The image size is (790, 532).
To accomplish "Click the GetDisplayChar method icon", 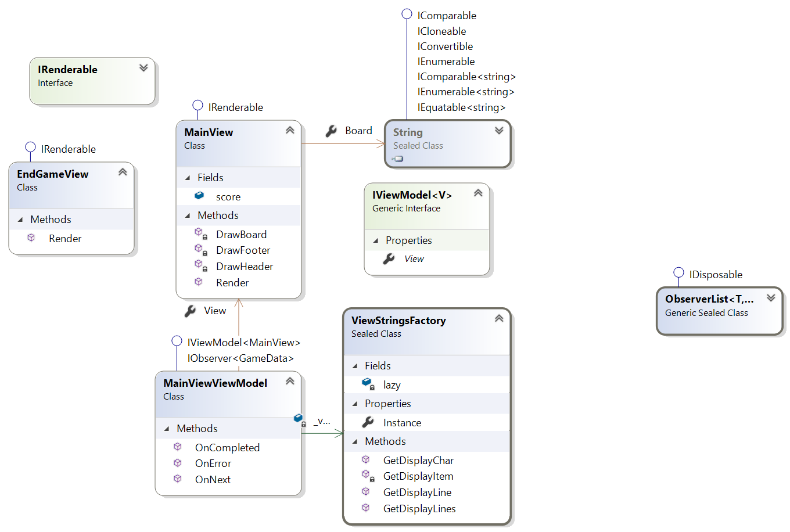I will tap(366, 459).
